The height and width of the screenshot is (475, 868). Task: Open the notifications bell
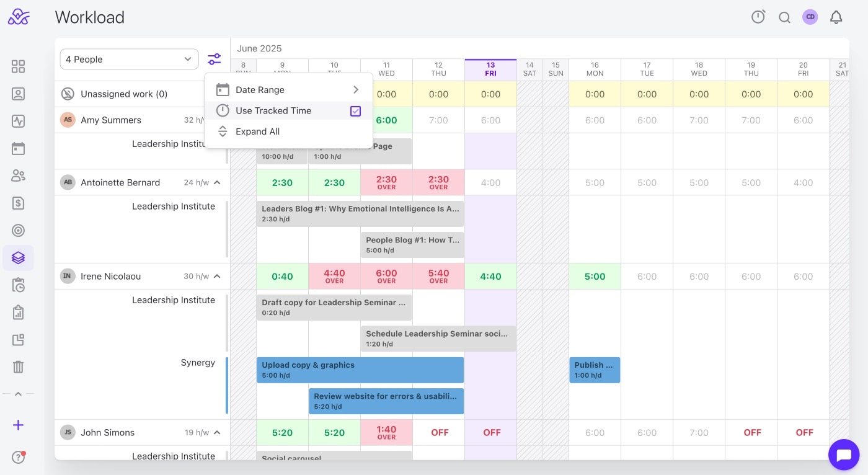coord(836,17)
